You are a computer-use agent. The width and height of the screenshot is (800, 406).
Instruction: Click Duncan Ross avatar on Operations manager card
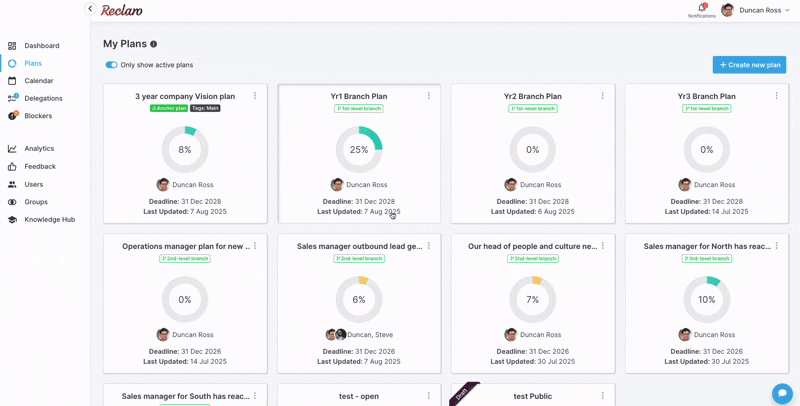163,335
